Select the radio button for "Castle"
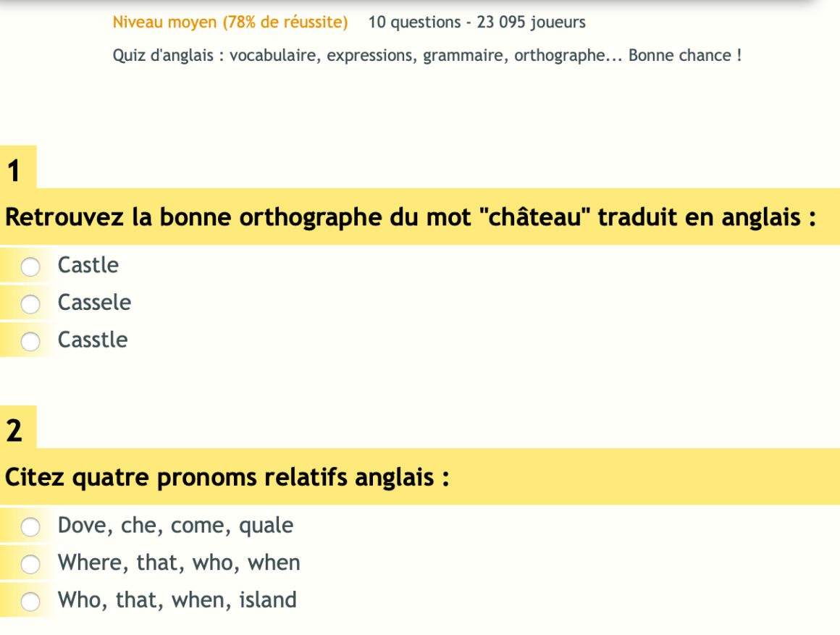The height and width of the screenshot is (635, 840). pos(30,267)
